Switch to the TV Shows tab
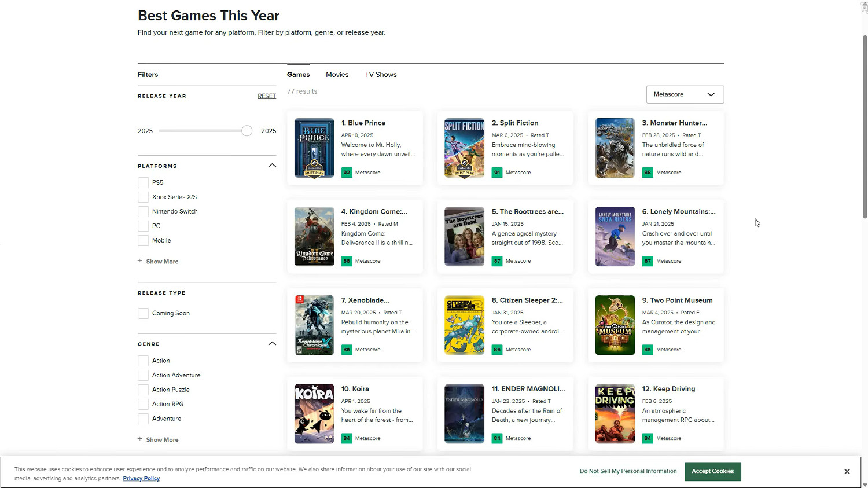This screenshot has height=488, width=868. coord(381,75)
